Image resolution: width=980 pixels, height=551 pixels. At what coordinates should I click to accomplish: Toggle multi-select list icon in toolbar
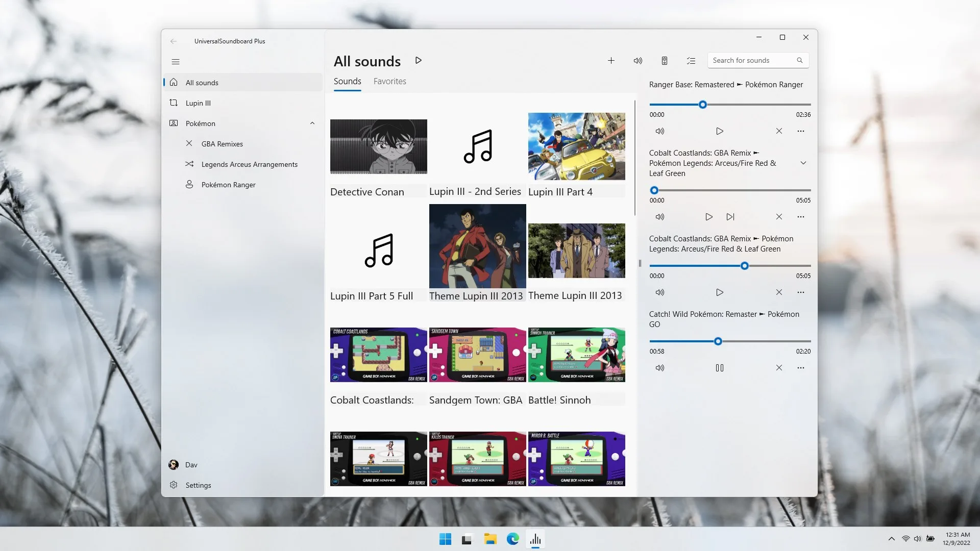pyautogui.click(x=691, y=61)
